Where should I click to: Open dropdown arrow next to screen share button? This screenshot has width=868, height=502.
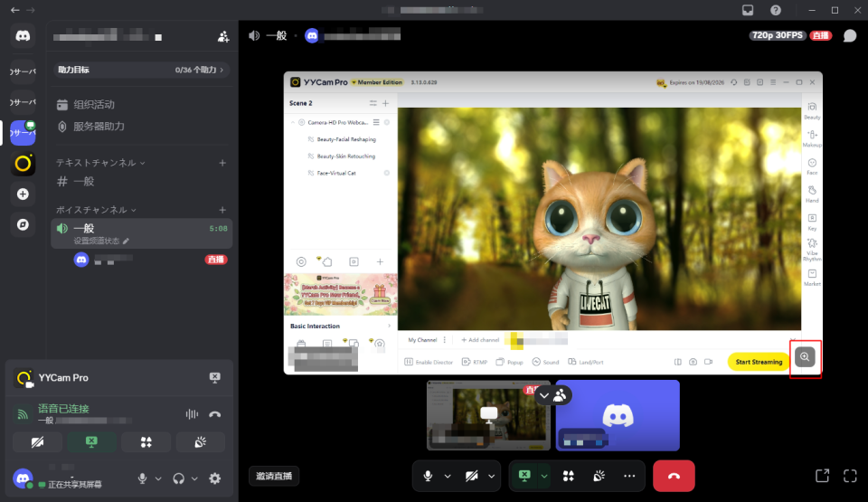tap(544, 476)
